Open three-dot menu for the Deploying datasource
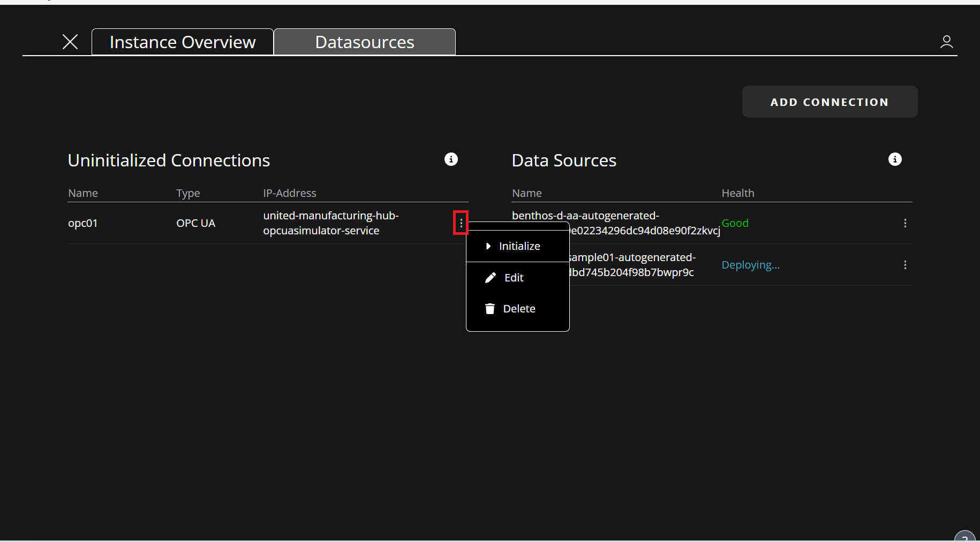Image resolution: width=980 pixels, height=542 pixels. pos(905,265)
